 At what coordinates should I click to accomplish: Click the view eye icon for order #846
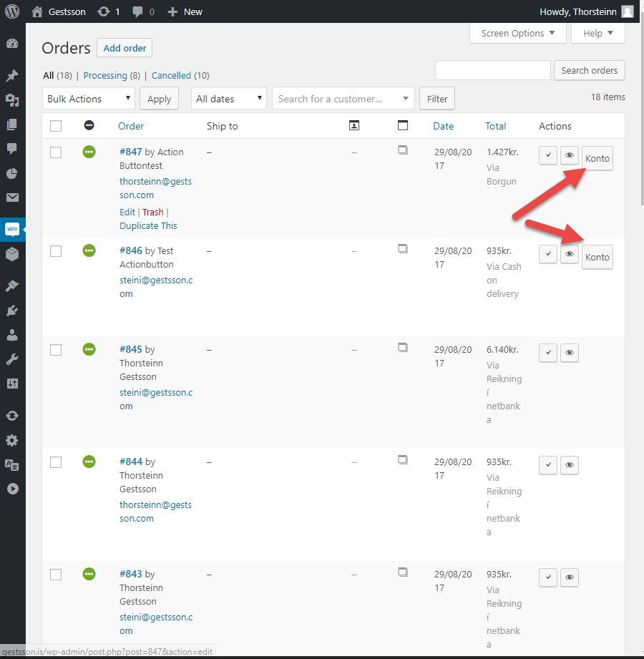[570, 254]
